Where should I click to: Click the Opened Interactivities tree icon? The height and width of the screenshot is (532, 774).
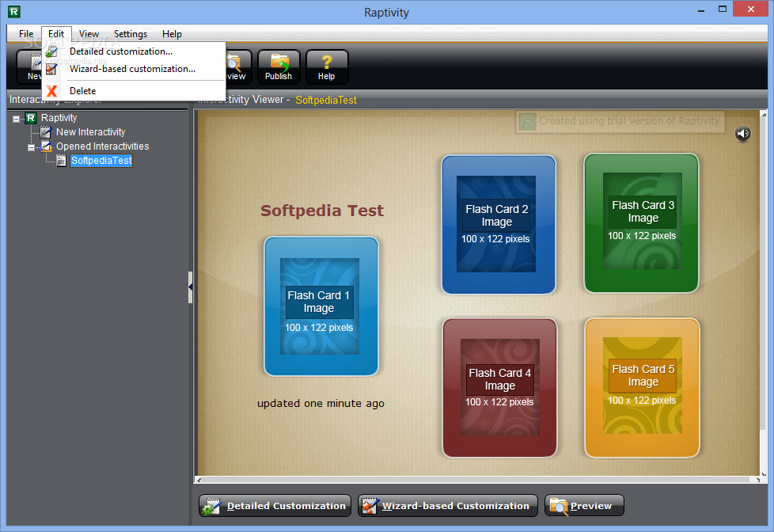coord(46,146)
